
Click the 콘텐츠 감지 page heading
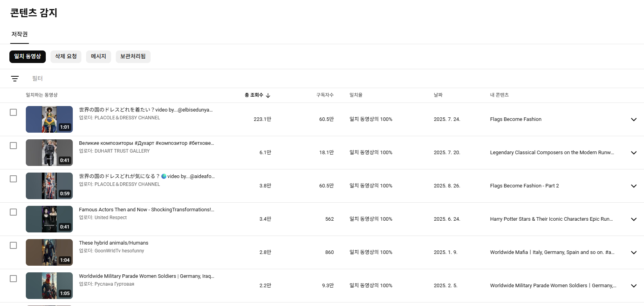coord(34,13)
